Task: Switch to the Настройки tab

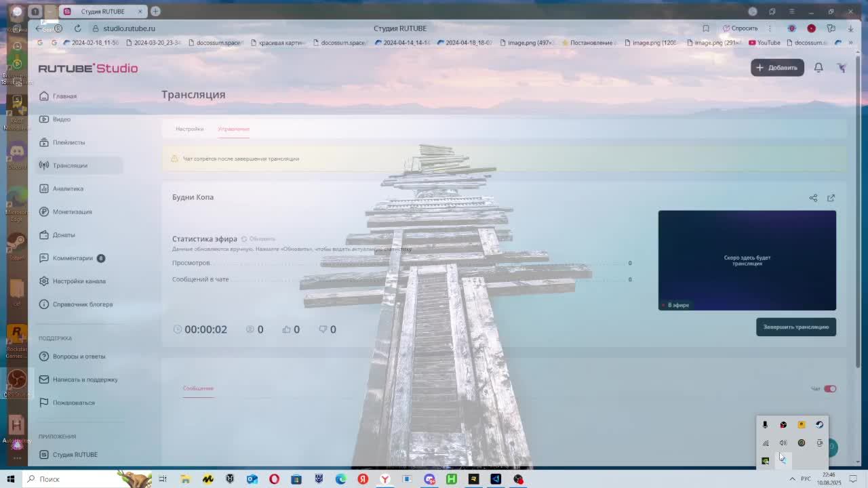Action: pos(189,129)
